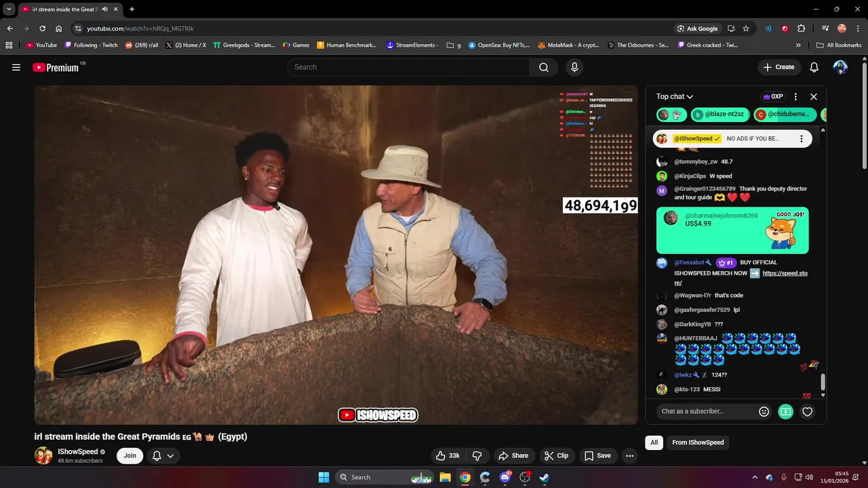The width and height of the screenshot is (868, 488).
Task: Go to YouTube Premium home logo
Action: pyautogui.click(x=57, y=67)
